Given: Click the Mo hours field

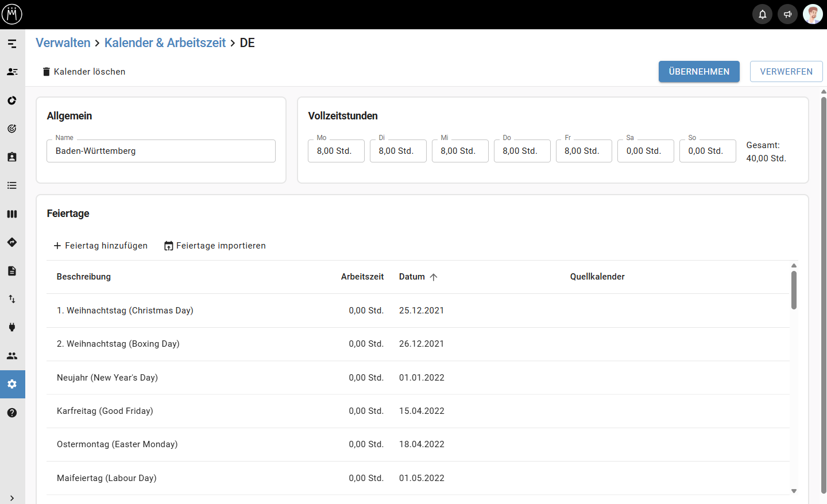Looking at the screenshot, I should [x=336, y=151].
